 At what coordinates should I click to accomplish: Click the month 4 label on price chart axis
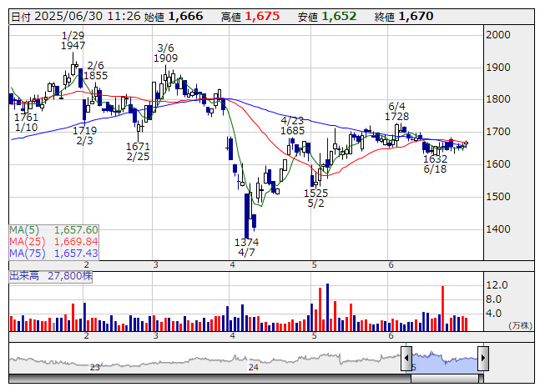tap(232, 265)
